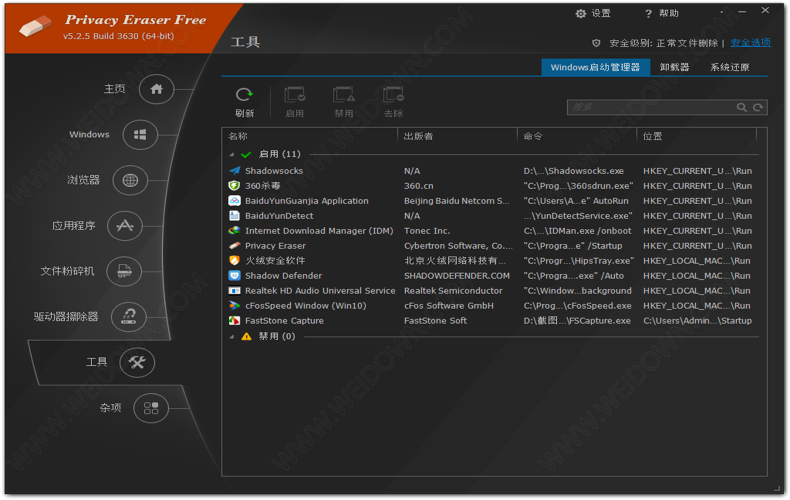
Task: Click the magnifier icon in search box
Action: (742, 107)
